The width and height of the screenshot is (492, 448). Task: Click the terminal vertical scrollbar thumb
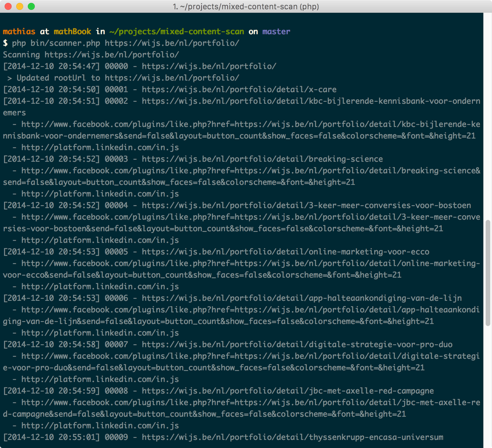click(487, 273)
